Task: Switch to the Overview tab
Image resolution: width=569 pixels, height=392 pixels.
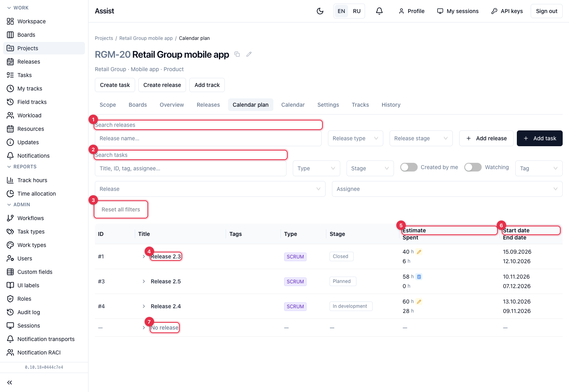Action: 172,105
